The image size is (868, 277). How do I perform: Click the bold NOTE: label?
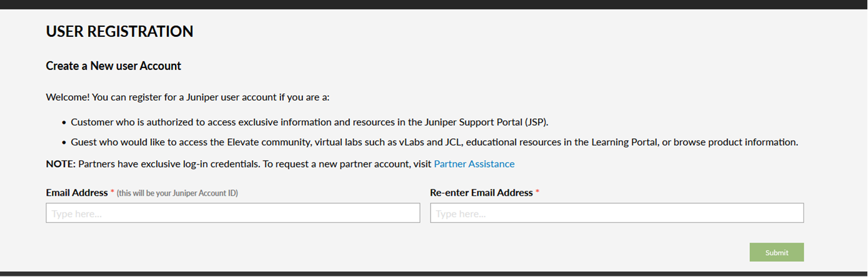pyautogui.click(x=61, y=164)
